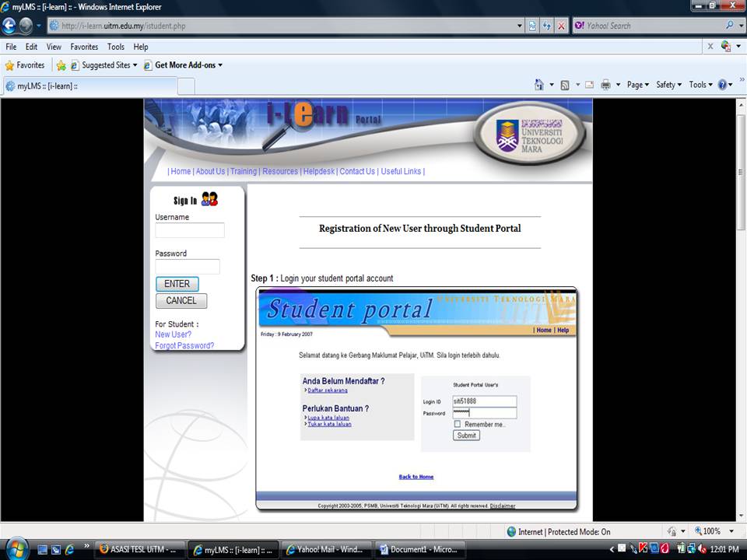
Task: Click the volume speaker tray icon
Action: [701, 549]
